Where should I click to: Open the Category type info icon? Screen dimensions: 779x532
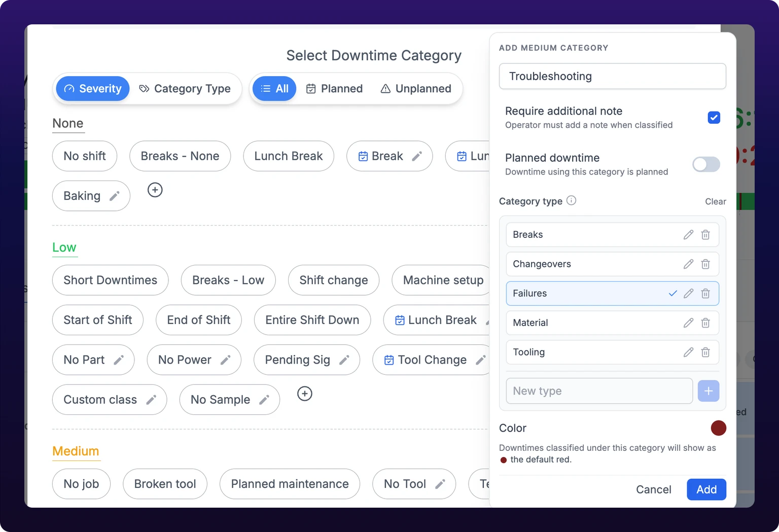571,200
